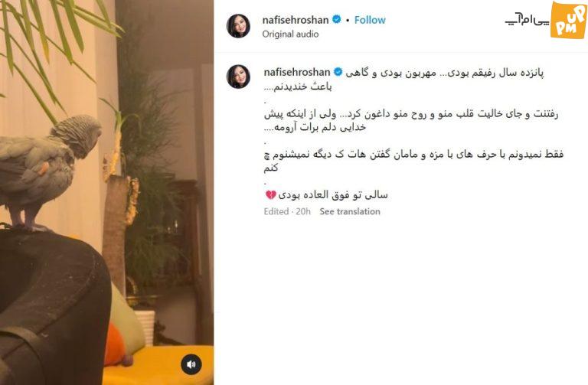
Task: Click nafisehroshan username in the post header
Action: 296,20
